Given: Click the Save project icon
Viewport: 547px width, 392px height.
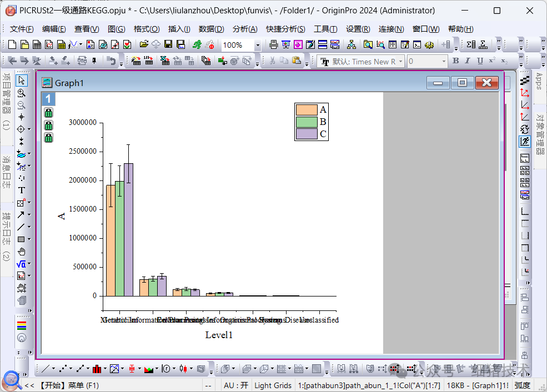Looking at the screenshot, I should 168,44.
